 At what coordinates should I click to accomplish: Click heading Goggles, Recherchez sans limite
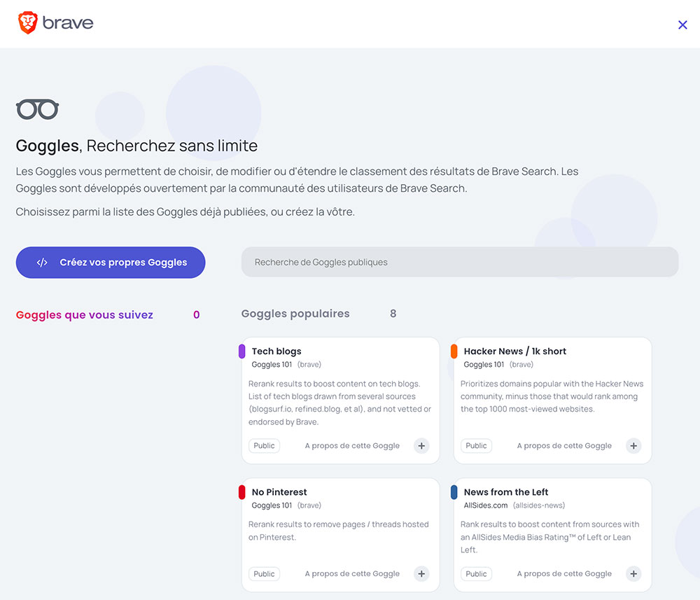(136, 146)
